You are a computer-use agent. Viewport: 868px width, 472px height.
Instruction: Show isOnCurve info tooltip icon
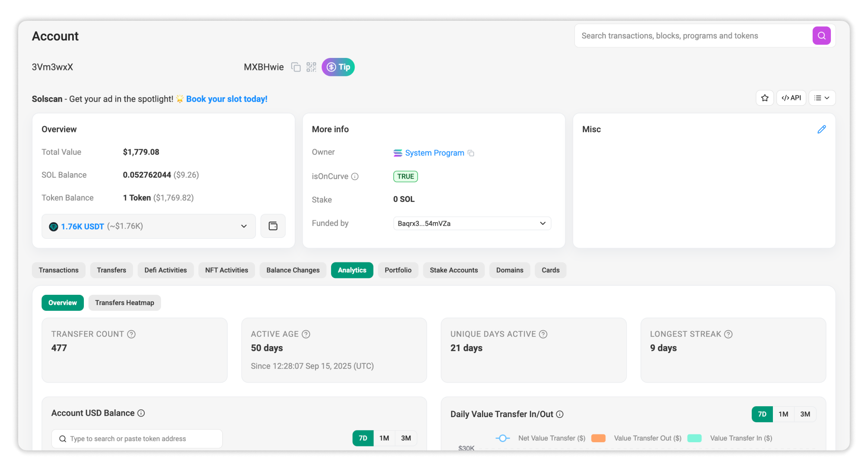[355, 176]
